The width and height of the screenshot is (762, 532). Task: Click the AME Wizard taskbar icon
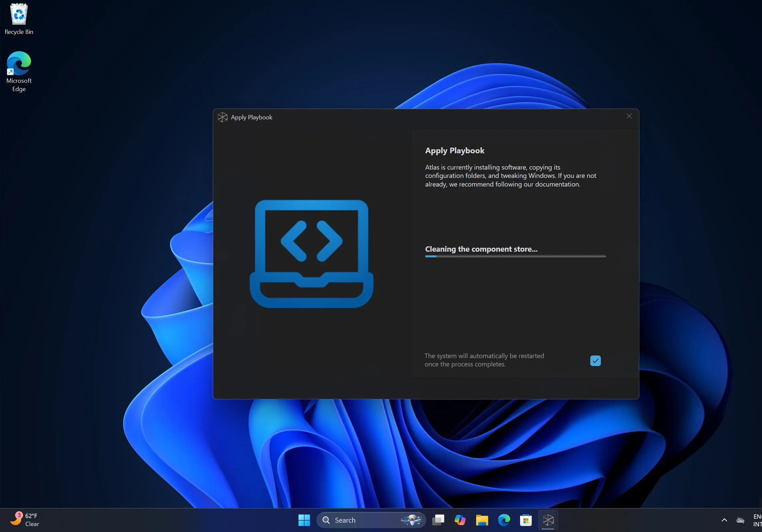(x=548, y=520)
